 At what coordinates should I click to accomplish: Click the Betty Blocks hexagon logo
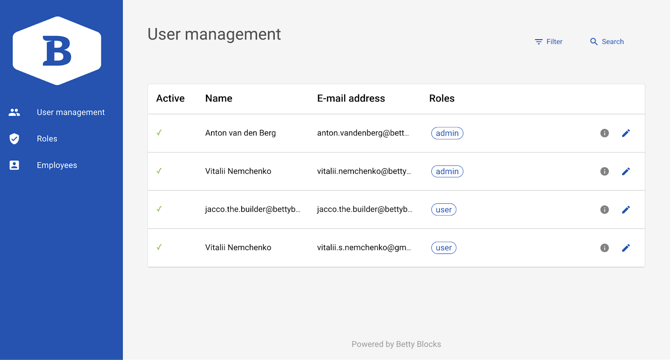(57, 51)
